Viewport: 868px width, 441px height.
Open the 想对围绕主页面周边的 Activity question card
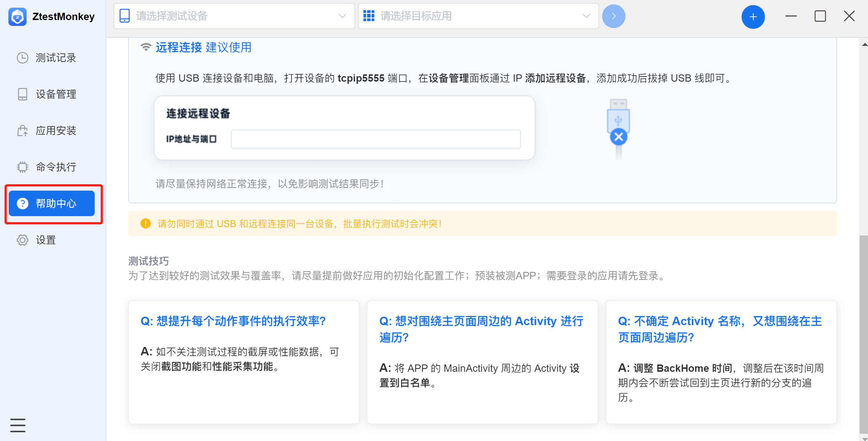pyautogui.click(x=482, y=362)
